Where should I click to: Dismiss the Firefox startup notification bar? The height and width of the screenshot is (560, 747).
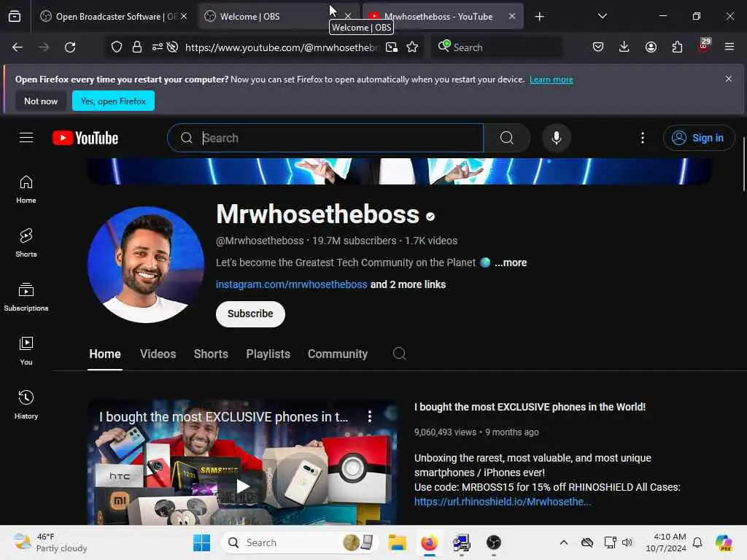[x=729, y=79]
